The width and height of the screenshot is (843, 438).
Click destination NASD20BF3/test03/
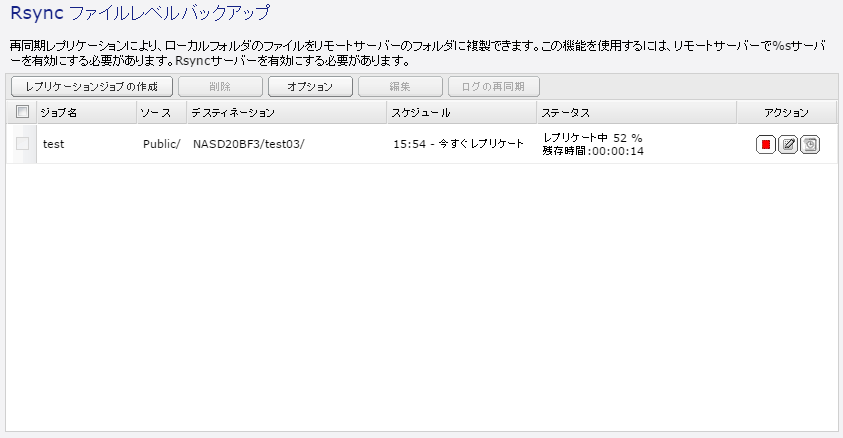pyautogui.click(x=248, y=144)
